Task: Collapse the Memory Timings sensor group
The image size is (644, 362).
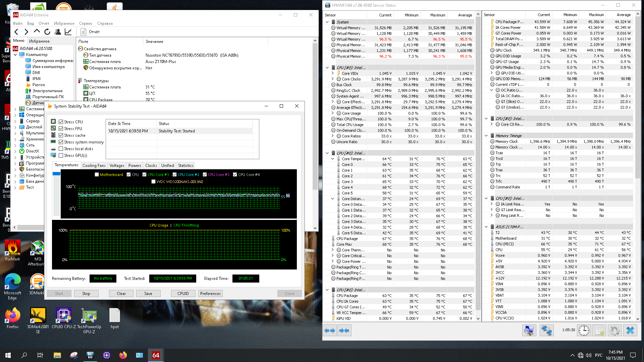Action: point(486,136)
